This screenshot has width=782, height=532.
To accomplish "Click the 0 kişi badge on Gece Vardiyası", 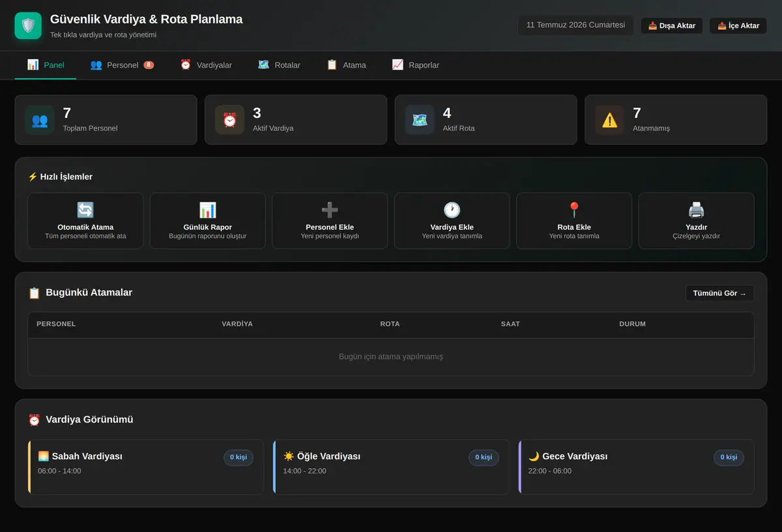I will 729,457.
